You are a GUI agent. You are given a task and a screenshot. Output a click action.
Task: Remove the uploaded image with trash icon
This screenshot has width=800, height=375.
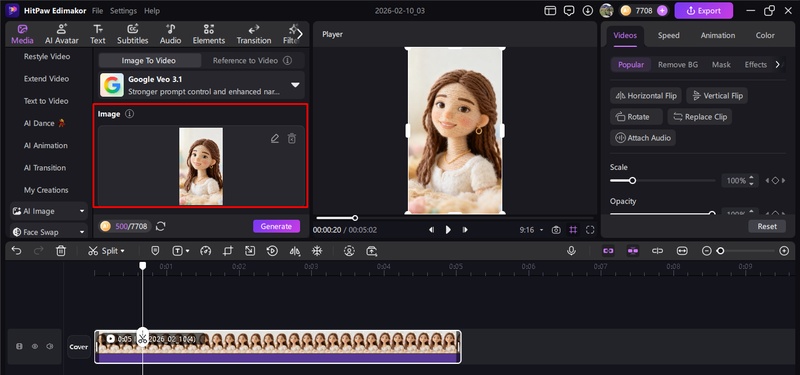[x=291, y=138]
